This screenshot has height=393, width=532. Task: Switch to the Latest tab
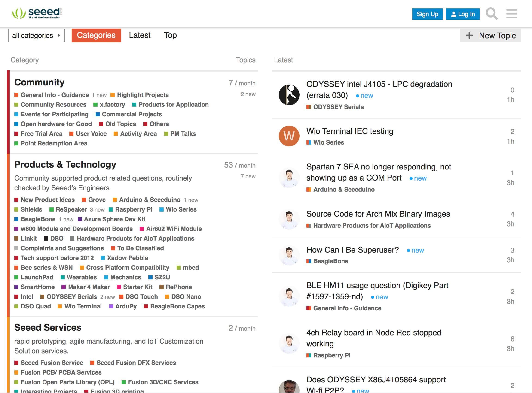140,35
